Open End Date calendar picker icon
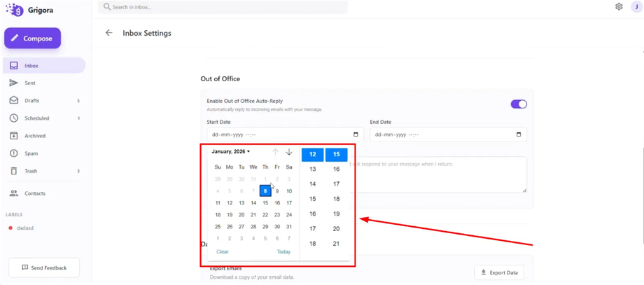This screenshot has width=644, height=285. click(519, 134)
